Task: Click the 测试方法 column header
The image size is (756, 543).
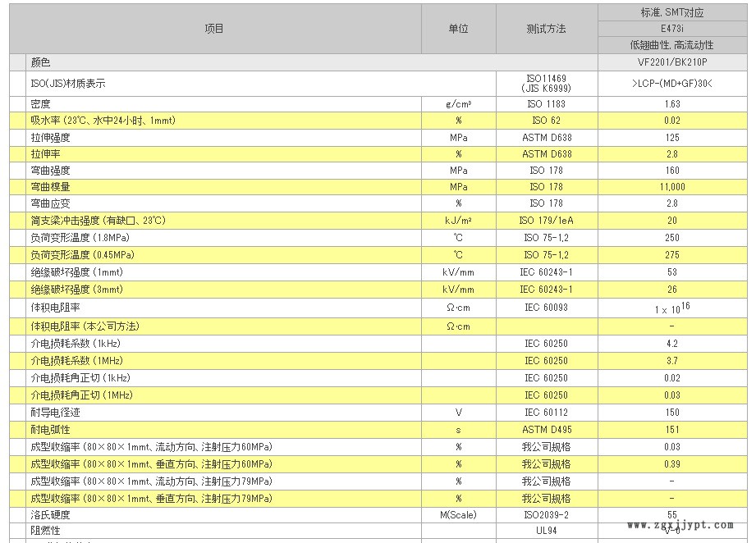Action: (547, 29)
